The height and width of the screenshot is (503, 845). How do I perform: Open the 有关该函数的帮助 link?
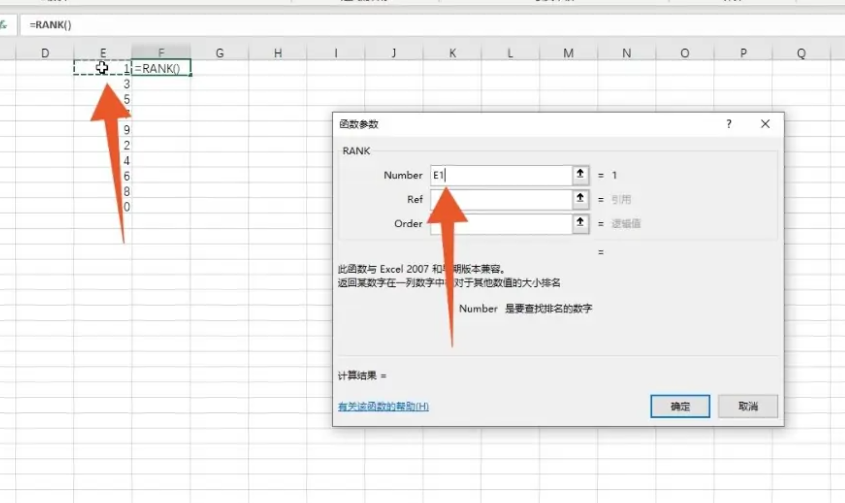coord(384,407)
